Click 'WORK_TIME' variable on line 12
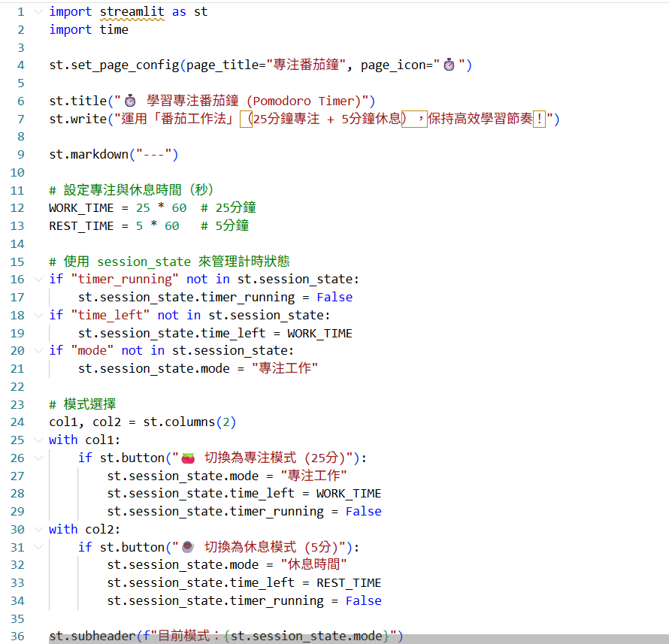 (x=81, y=208)
